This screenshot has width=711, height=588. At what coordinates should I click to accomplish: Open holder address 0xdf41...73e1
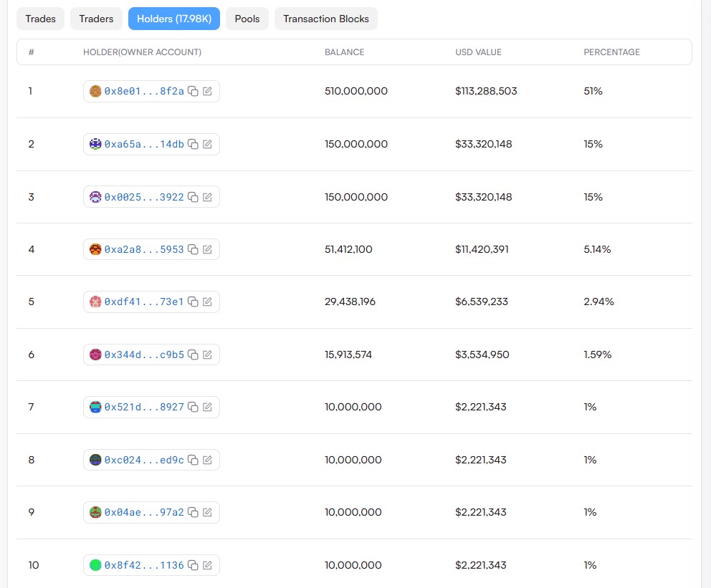[x=144, y=302]
